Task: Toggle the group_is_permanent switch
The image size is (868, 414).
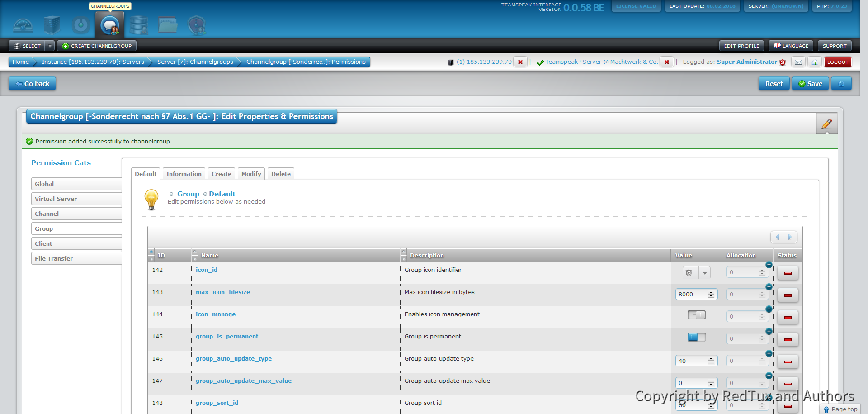Action: [x=696, y=337]
